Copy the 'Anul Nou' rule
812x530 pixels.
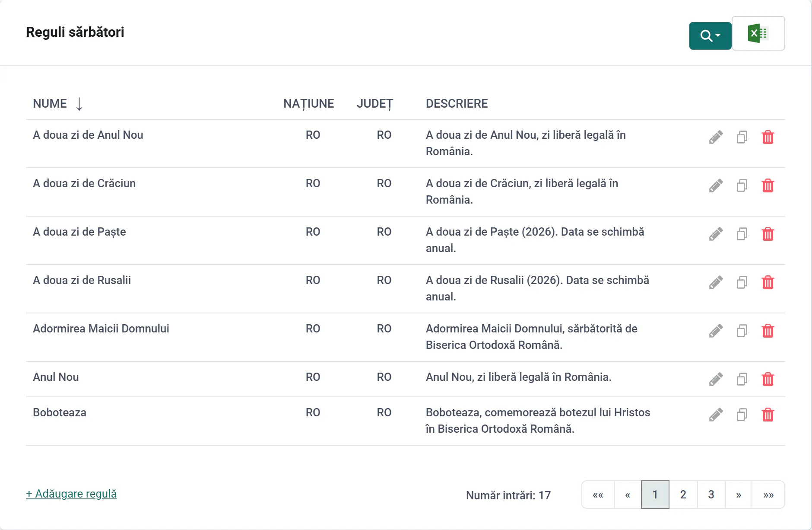742,380
